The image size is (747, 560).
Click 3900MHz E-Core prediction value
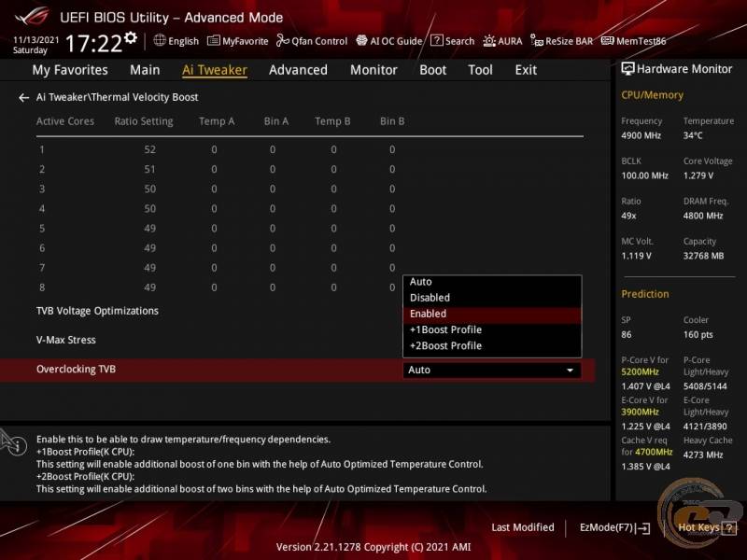coord(640,412)
